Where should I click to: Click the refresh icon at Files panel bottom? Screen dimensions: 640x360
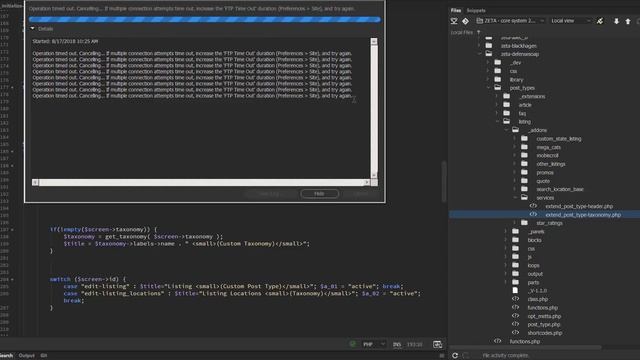[x=455, y=356]
